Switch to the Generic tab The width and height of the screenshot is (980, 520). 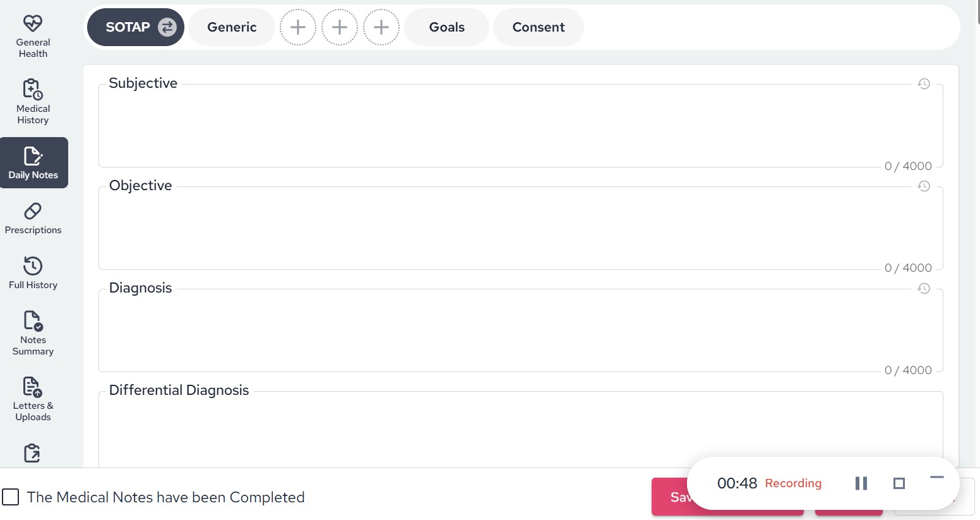[x=232, y=27]
